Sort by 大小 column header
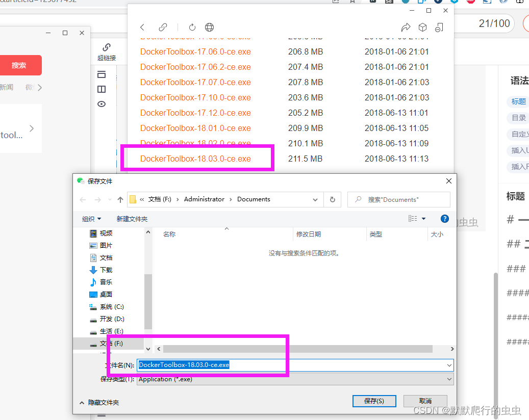Image resolution: width=529 pixels, height=420 pixels. [437, 234]
